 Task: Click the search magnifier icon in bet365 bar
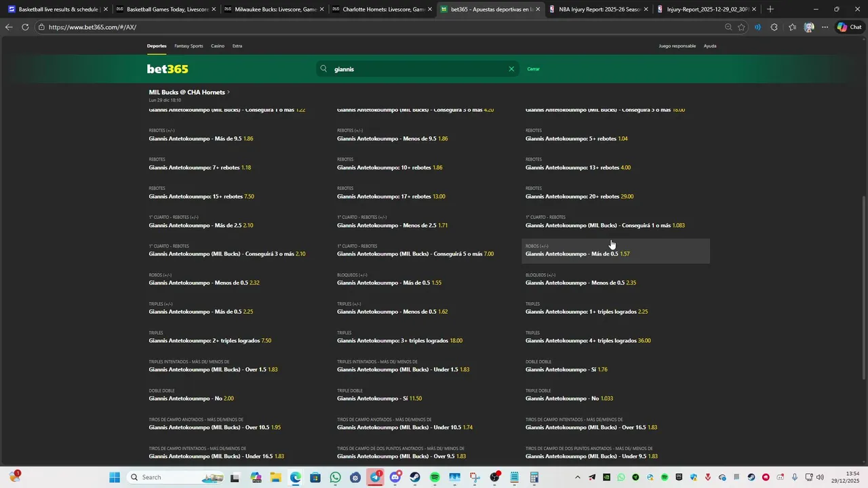(323, 69)
